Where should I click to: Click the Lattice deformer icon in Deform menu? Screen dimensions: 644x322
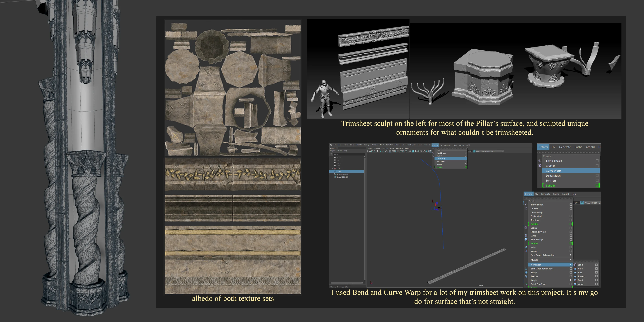tap(526, 228)
